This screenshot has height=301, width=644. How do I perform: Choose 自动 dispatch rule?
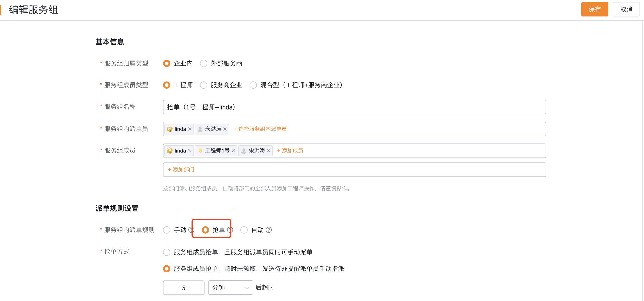click(x=244, y=230)
